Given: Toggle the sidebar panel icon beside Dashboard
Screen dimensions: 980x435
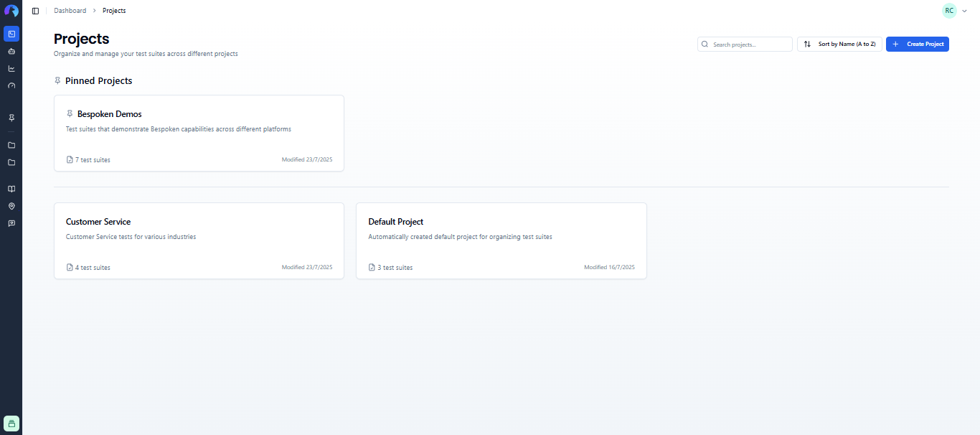Looking at the screenshot, I should tap(35, 11).
